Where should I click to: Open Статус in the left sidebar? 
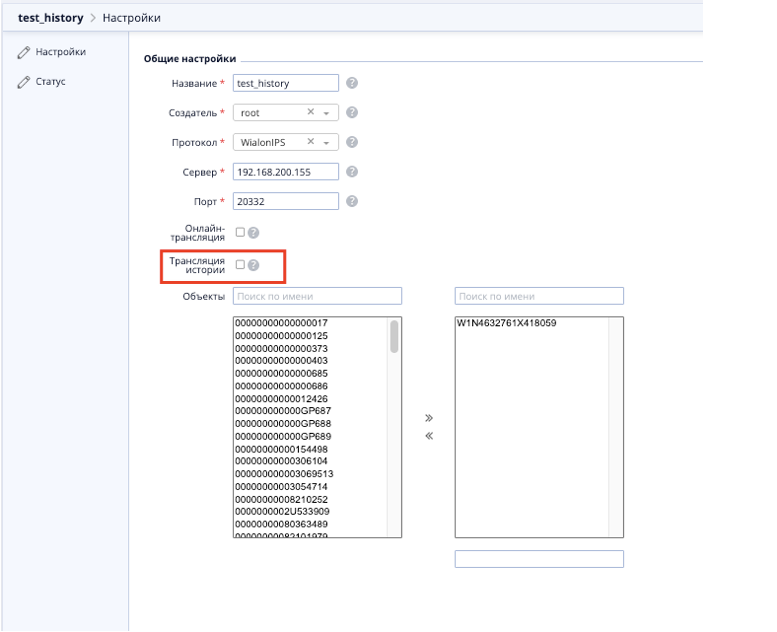pyautogui.click(x=50, y=81)
